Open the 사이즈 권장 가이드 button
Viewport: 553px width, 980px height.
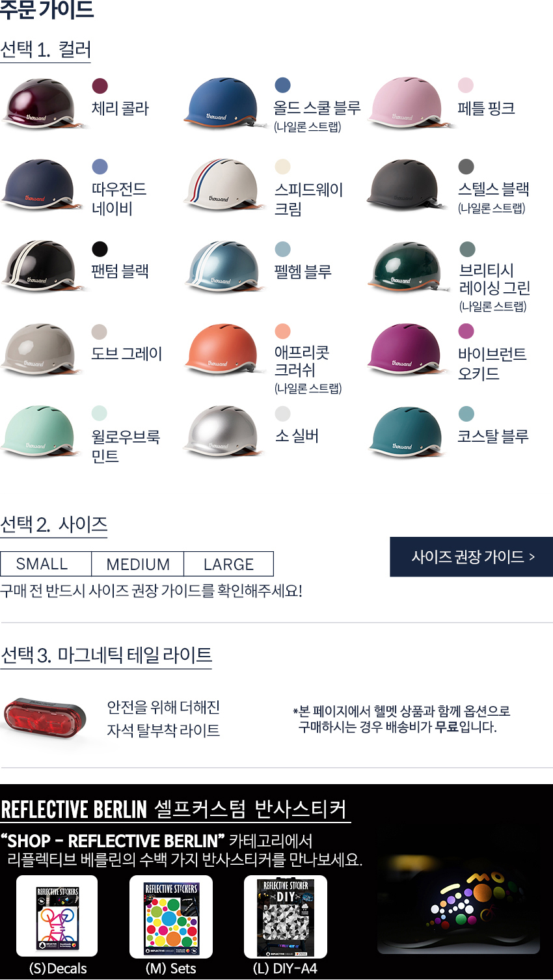coord(472,557)
